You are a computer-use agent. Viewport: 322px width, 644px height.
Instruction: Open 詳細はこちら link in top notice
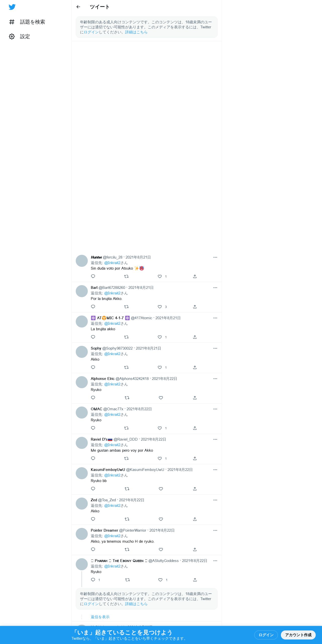136,32
